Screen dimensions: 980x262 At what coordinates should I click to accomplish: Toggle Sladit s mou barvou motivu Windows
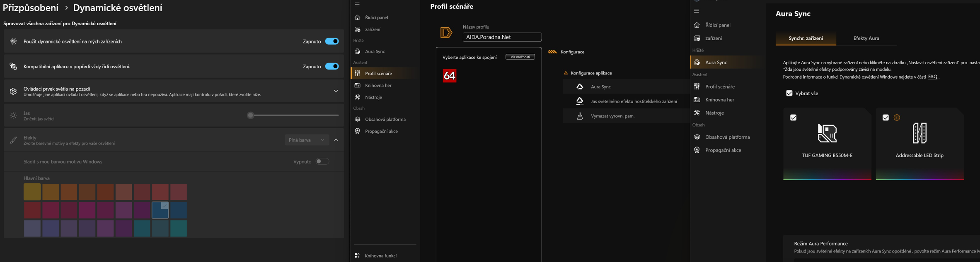click(x=322, y=161)
